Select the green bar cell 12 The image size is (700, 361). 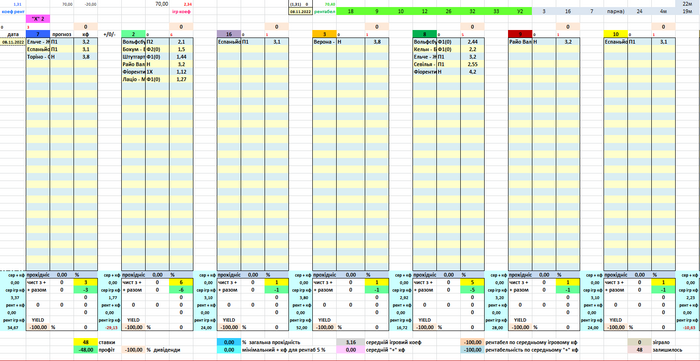coord(425,11)
